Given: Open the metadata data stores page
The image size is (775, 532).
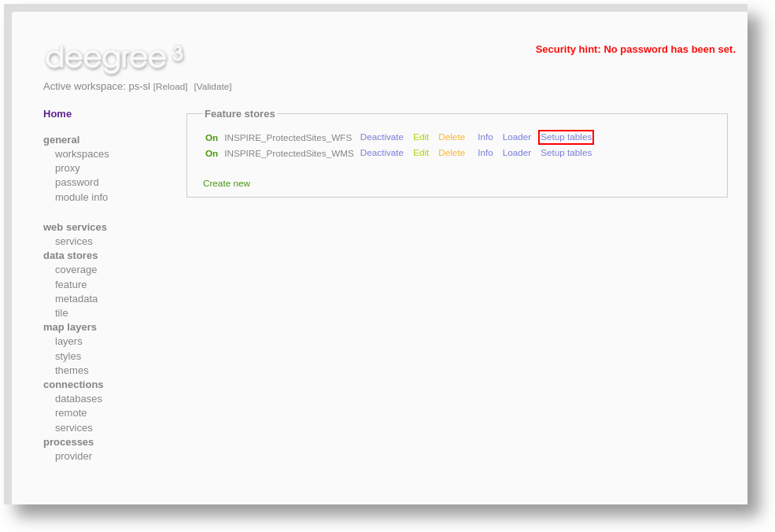Looking at the screenshot, I should point(76,298).
